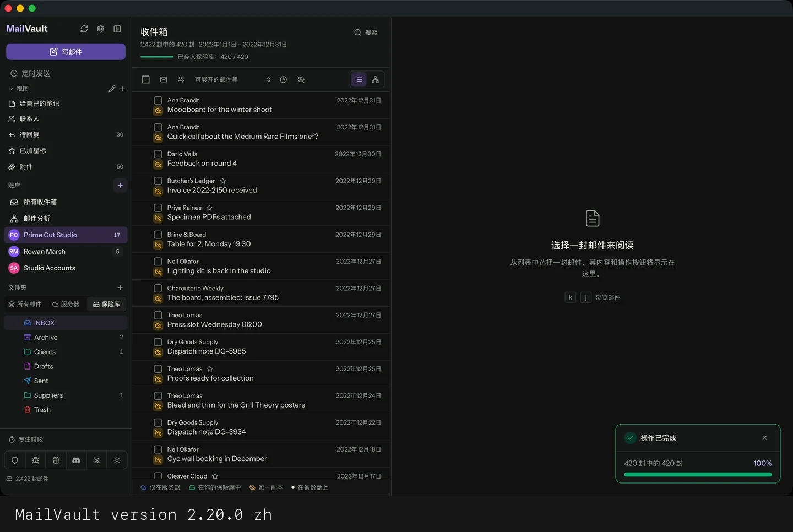793x532 pixels.
Task: Add a new view with the plus icon beside 视图
Action: 122,89
